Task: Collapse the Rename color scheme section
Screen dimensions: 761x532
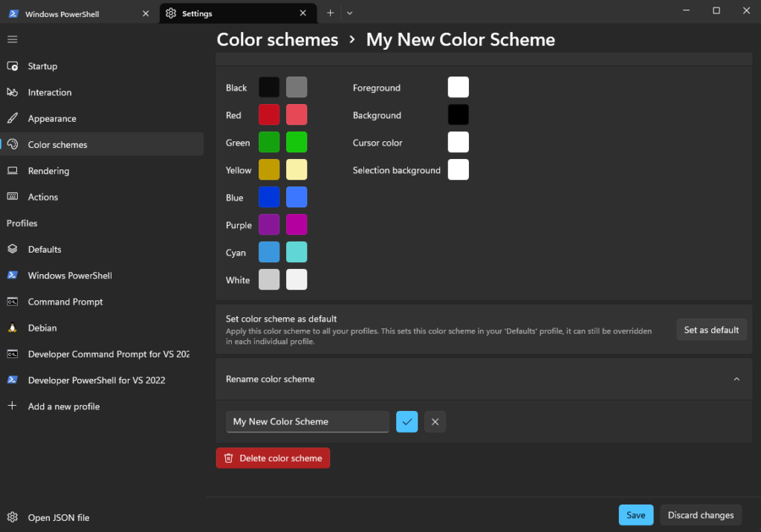Action: click(x=736, y=379)
